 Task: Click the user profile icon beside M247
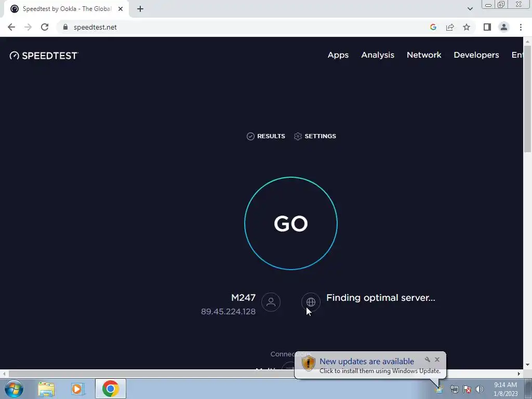(271, 302)
